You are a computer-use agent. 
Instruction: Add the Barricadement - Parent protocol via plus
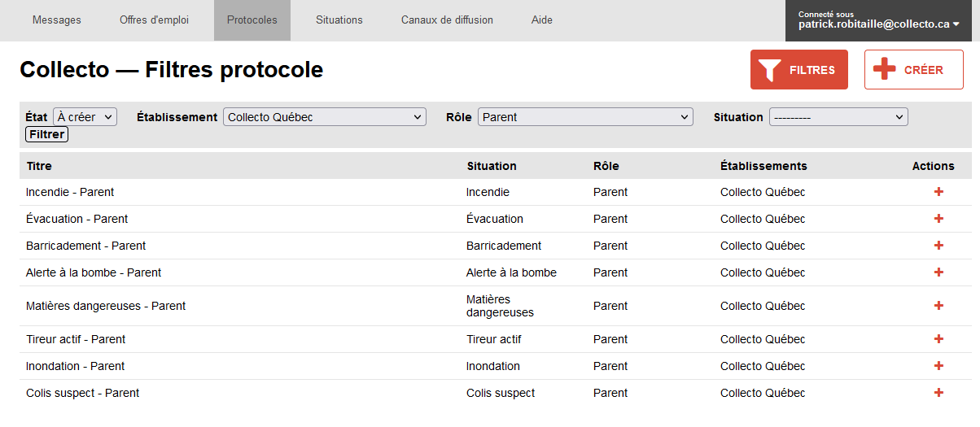(x=938, y=246)
